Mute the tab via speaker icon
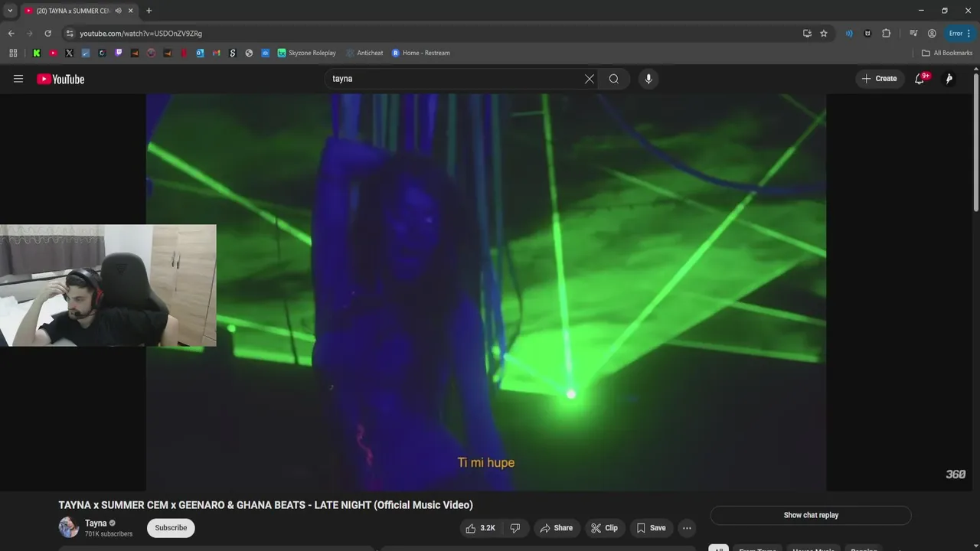980x551 pixels. [118, 11]
